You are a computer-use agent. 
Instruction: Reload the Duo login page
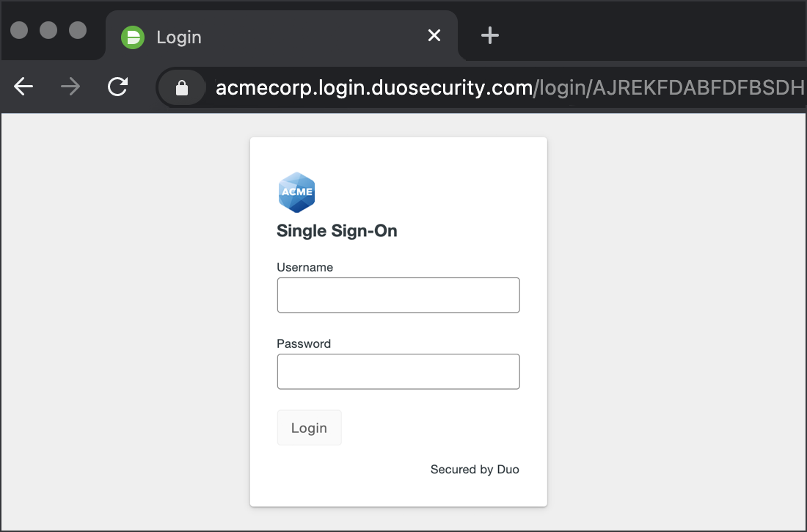pos(117,87)
